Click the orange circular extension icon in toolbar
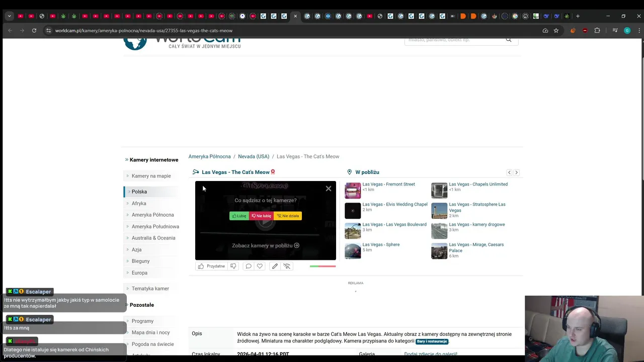 coord(573,31)
